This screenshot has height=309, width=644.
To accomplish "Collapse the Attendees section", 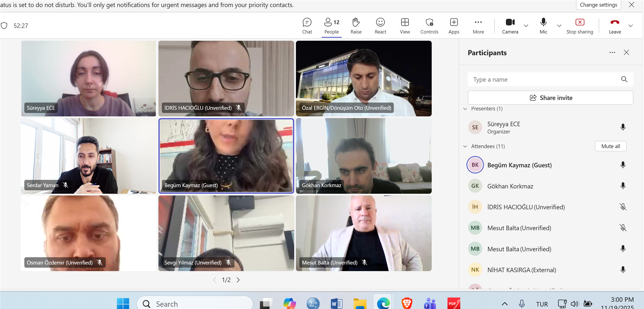I will 465,146.
